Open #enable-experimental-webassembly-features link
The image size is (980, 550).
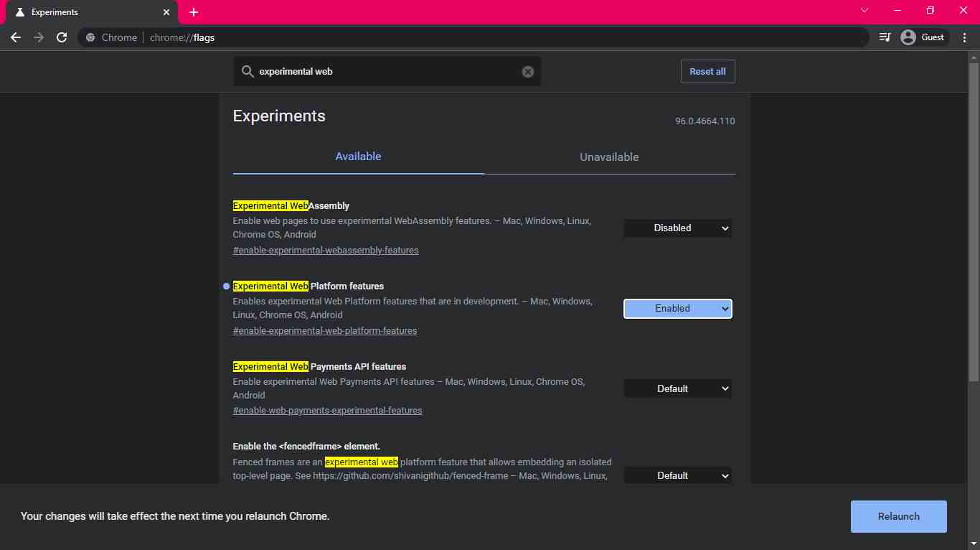point(326,251)
